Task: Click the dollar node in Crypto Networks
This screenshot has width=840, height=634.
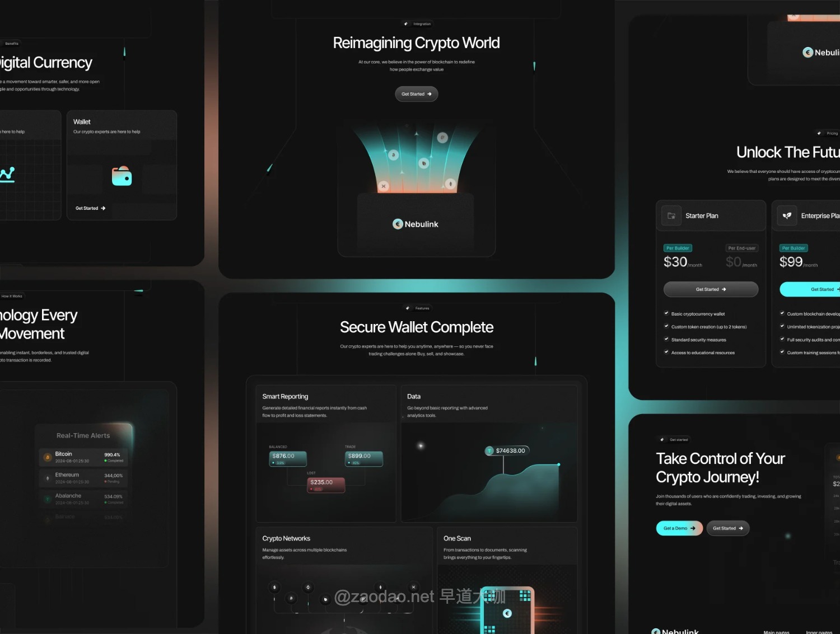Action: [x=274, y=588]
